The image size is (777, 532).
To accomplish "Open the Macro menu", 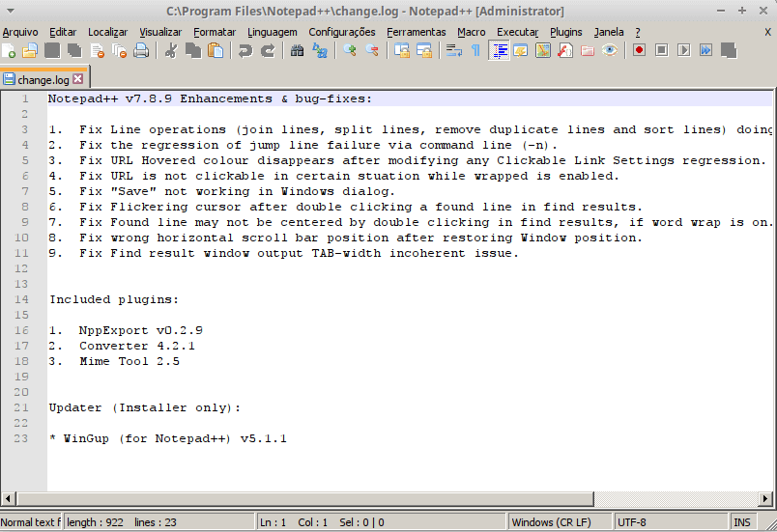I will (472, 32).
